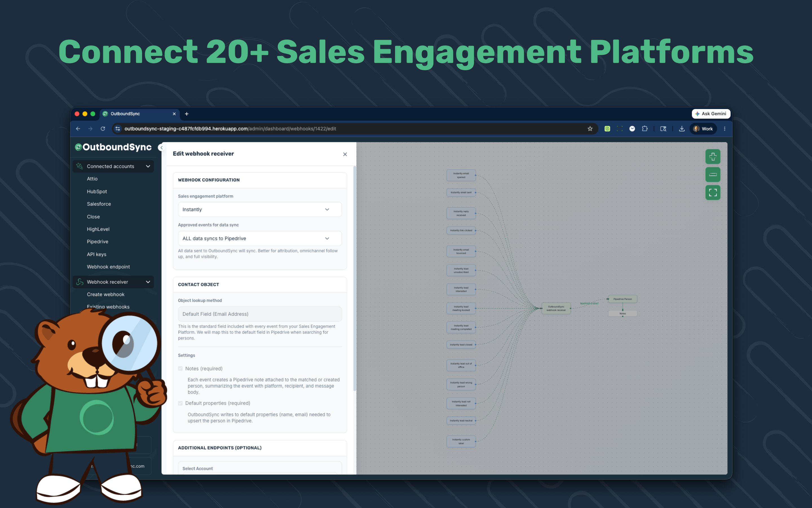Open the Close connected account

(x=93, y=217)
